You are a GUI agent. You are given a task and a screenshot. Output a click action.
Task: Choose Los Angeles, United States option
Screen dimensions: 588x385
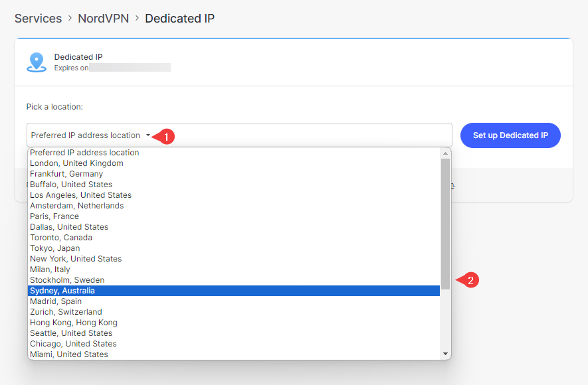(x=80, y=195)
